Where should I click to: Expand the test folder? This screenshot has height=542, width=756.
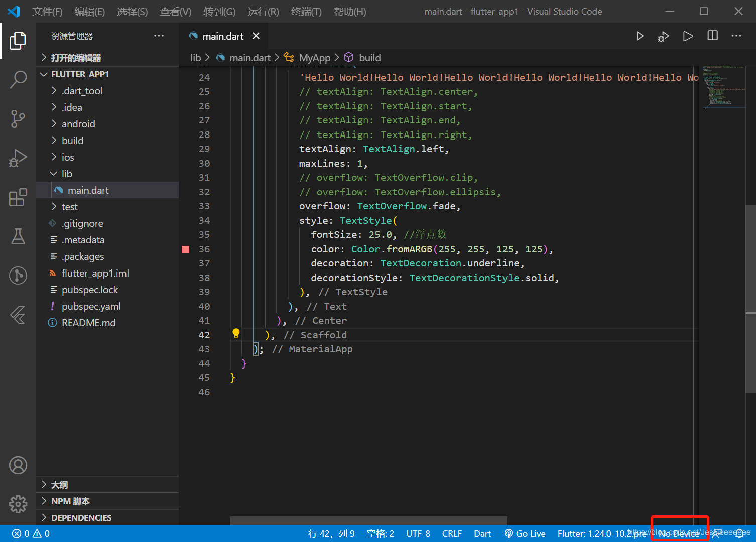pos(108,207)
